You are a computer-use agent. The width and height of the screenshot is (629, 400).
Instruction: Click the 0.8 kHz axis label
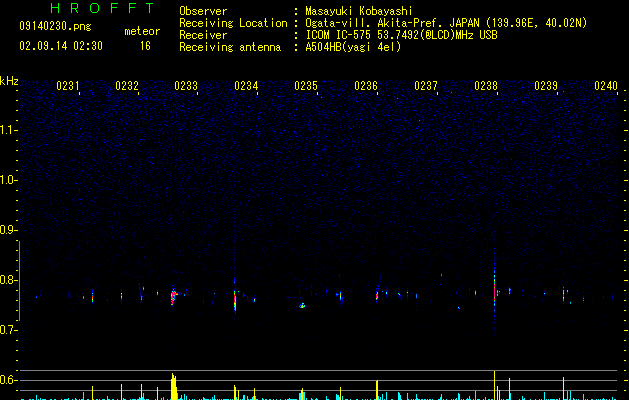coord(8,280)
